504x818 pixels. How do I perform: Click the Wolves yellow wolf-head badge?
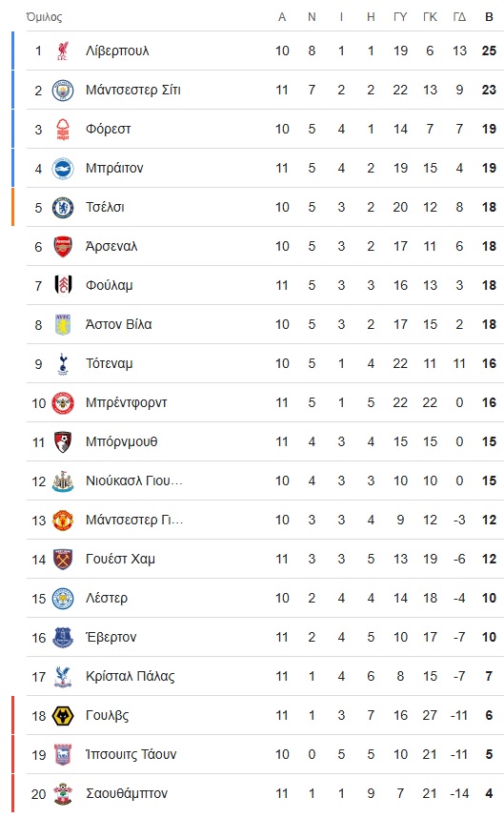(x=63, y=716)
